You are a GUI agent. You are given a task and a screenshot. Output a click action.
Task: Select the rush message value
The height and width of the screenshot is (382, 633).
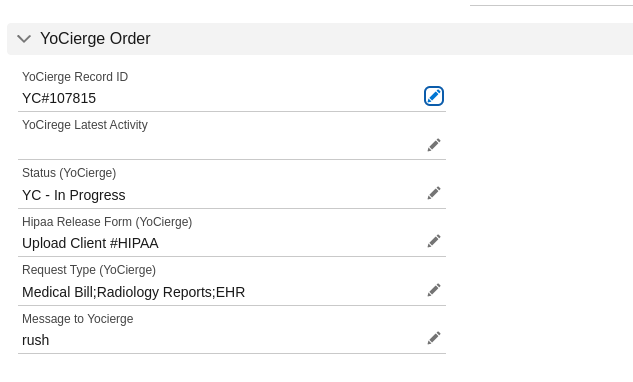click(x=36, y=340)
